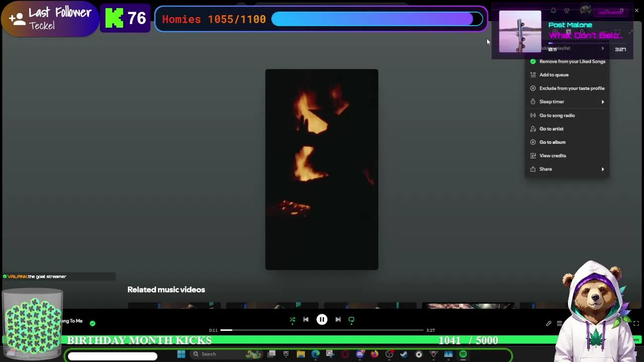Skip to the previous track
The height and width of the screenshot is (362, 644).
pyautogui.click(x=306, y=320)
